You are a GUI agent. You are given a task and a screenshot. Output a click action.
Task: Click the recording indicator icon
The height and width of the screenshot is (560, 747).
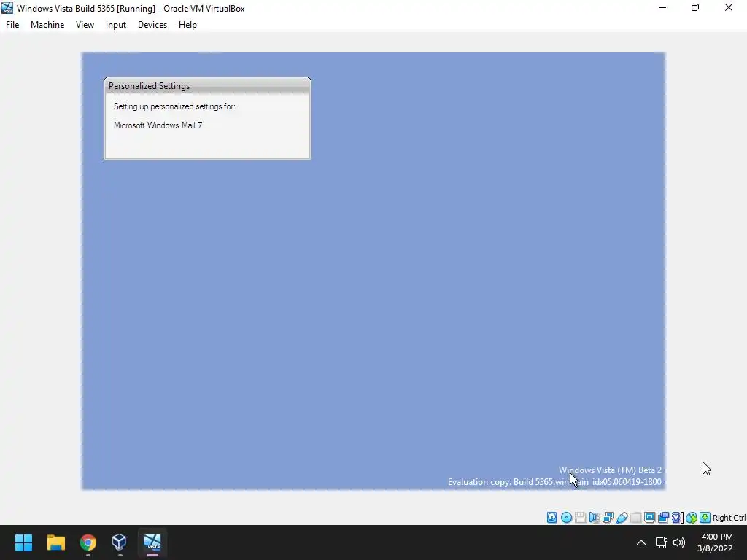coord(663,518)
